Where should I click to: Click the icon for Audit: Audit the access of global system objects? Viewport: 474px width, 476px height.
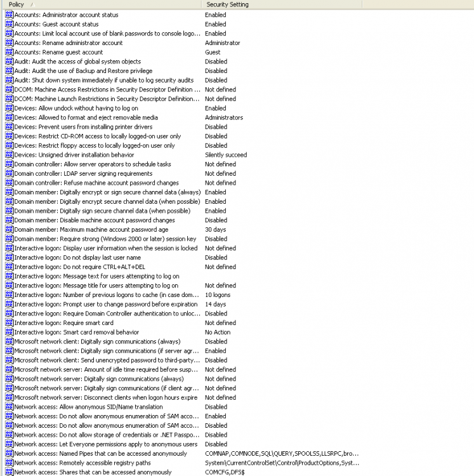click(10, 62)
